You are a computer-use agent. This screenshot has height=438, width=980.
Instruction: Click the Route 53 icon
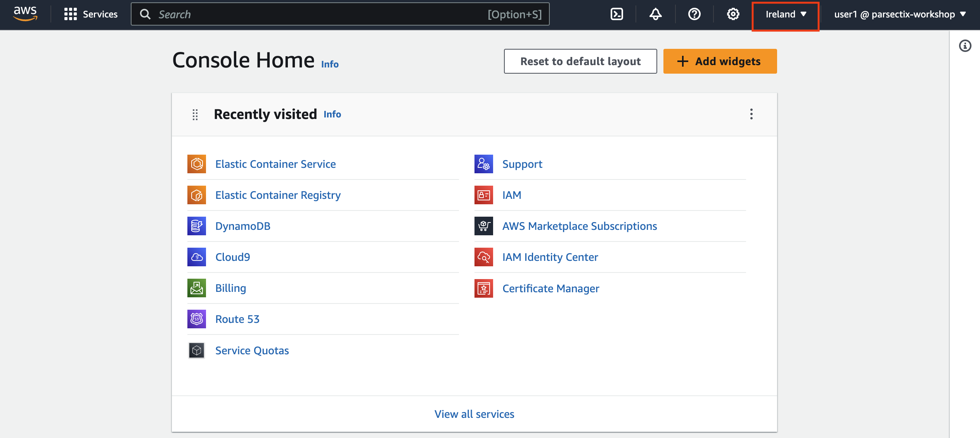click(197, 319)
